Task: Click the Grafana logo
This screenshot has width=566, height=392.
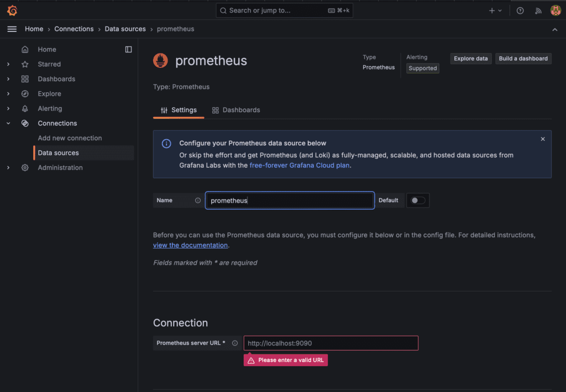Action: tap(12, 10)
